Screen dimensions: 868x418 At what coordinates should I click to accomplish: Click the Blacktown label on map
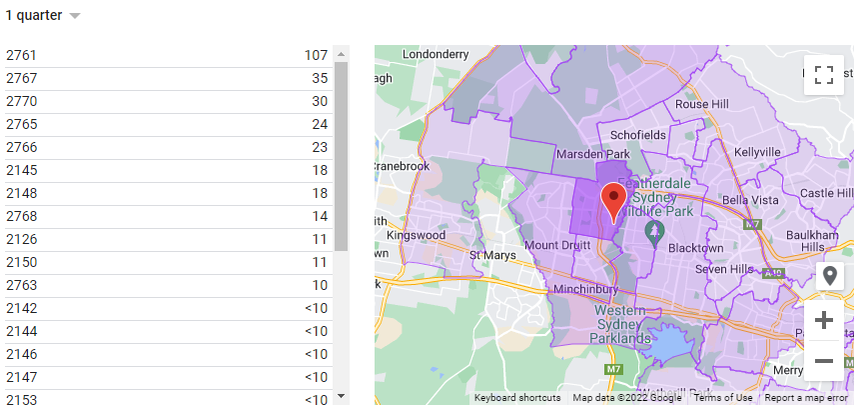pyautogui.click(x=695, y=247)
